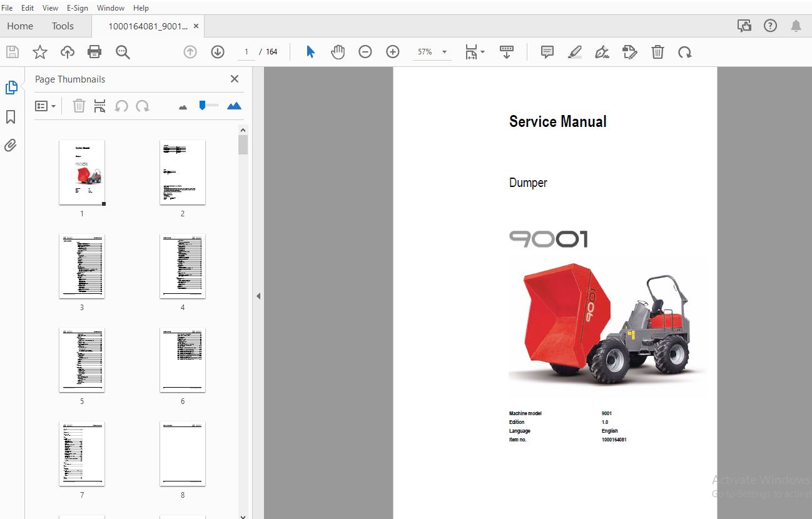Open the Window menu
812x519 pixels.
(x=111, y=8)
